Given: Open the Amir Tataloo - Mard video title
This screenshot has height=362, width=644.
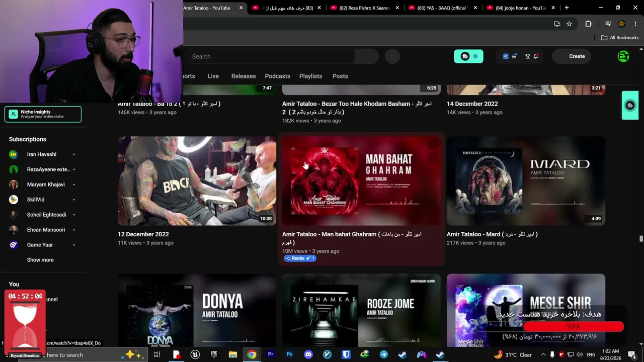Looking at the screenshot, I should click(x=492, y=234).
